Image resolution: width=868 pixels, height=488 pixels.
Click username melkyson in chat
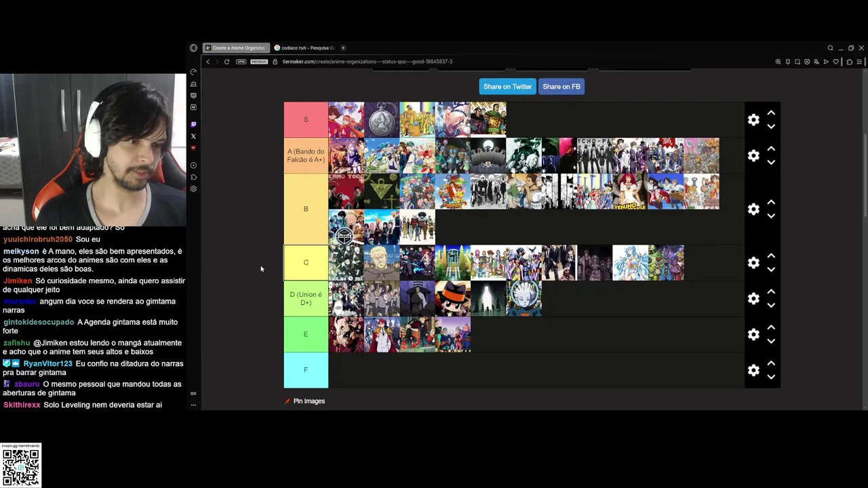(x=21, y=251)
